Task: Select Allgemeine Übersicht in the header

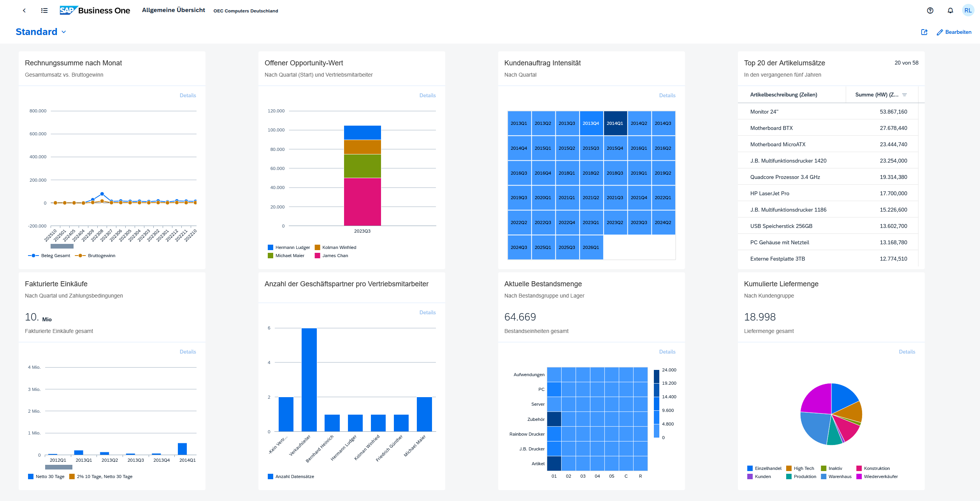Action: [173, 10]
